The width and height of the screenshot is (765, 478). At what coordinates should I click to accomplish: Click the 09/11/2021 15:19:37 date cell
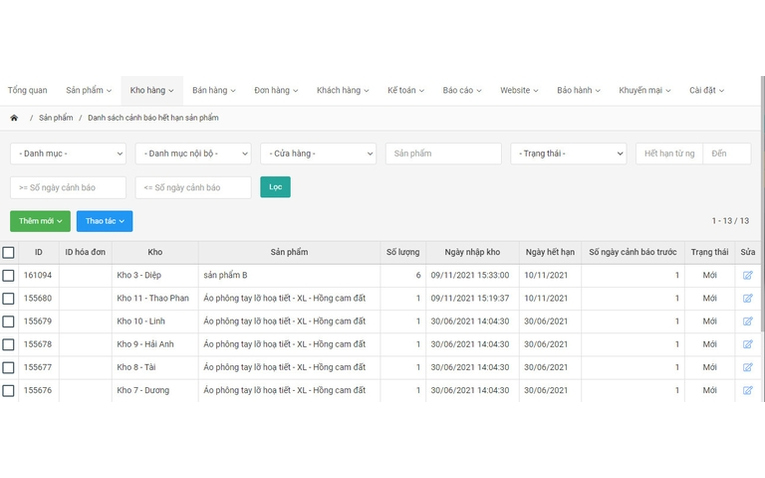470,298
